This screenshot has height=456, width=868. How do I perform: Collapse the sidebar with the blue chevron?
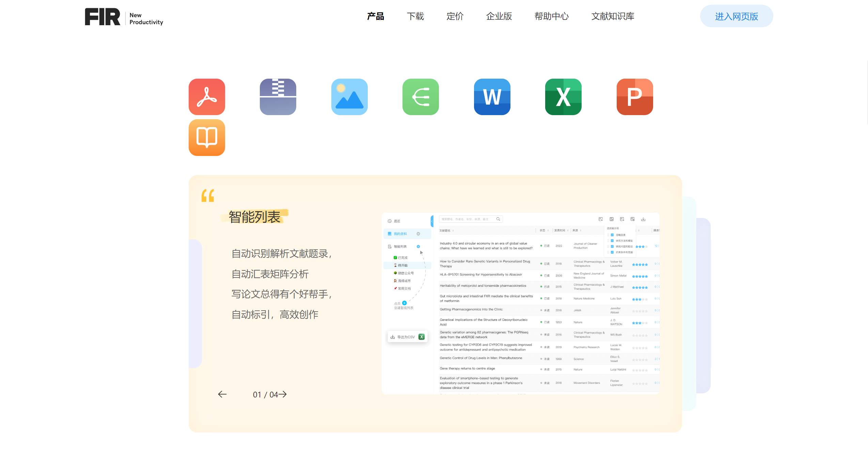(432, 221)
